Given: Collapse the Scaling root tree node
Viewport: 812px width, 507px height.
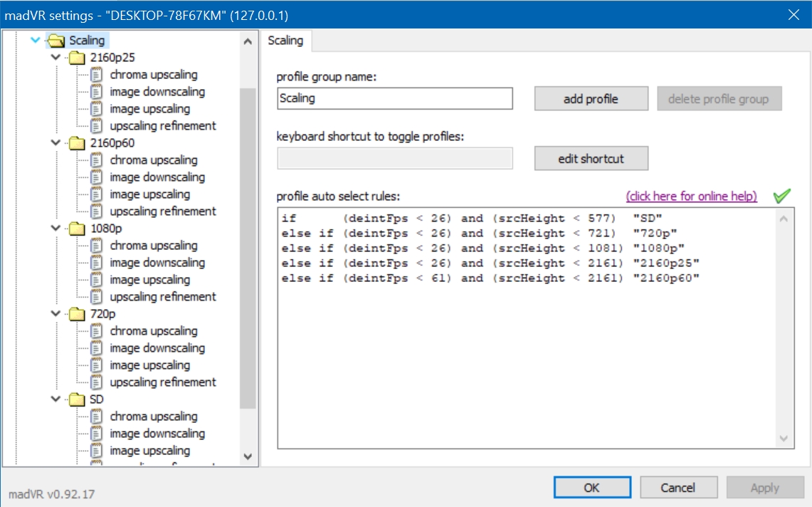Looking at the screenshot, I should pos(35,40).
